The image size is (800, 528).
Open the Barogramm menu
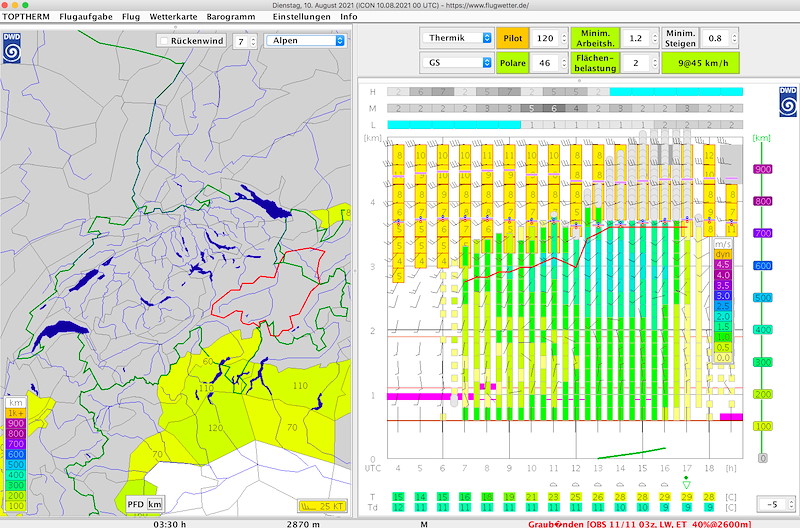(231, 16)
